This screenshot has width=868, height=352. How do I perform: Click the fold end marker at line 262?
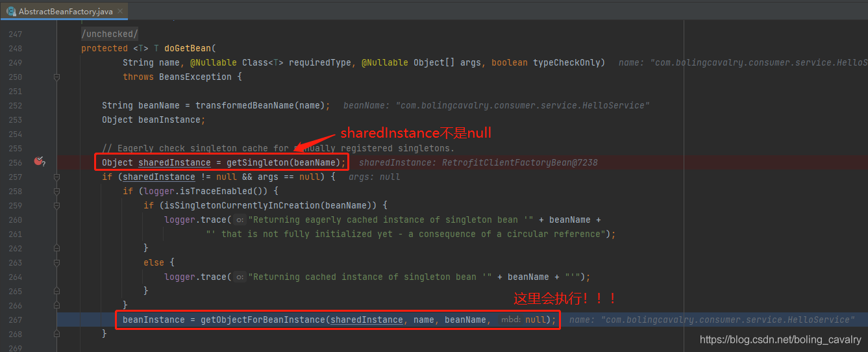point(57,248)
